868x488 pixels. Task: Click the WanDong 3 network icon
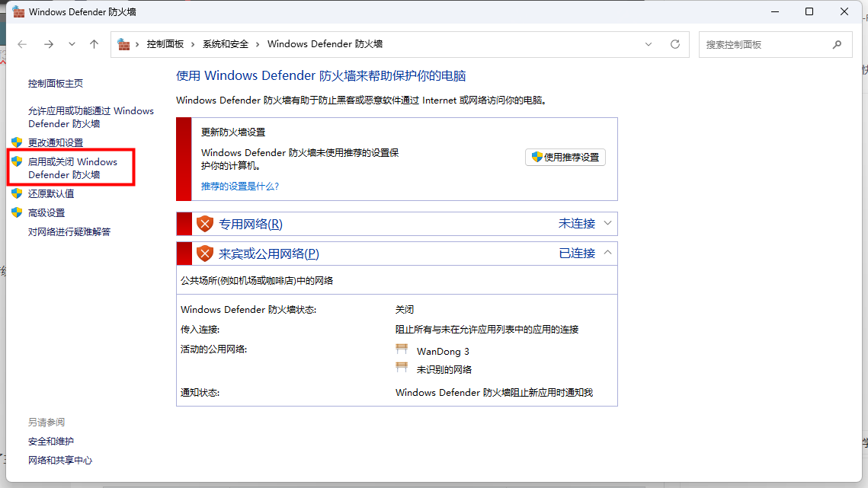point(402,349)
